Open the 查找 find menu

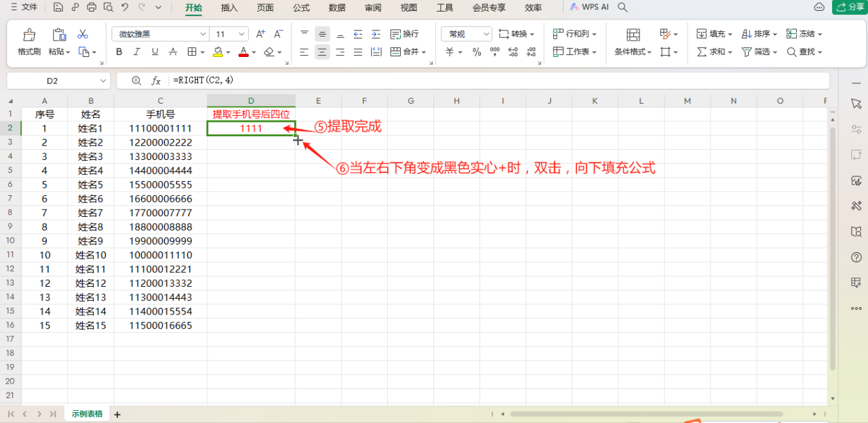coord(804,52)
